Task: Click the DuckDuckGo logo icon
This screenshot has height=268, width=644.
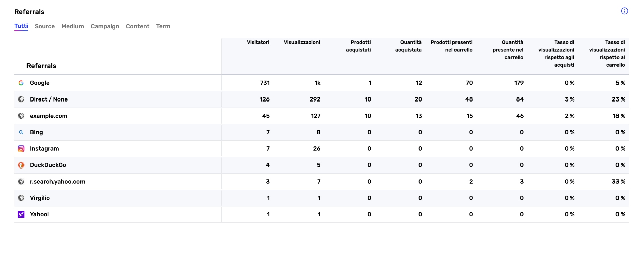Action: coord(21,165)
